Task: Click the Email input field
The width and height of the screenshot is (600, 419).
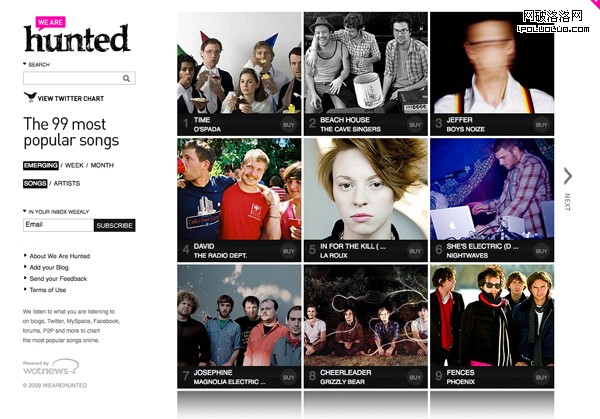Action: pos(58,225)
